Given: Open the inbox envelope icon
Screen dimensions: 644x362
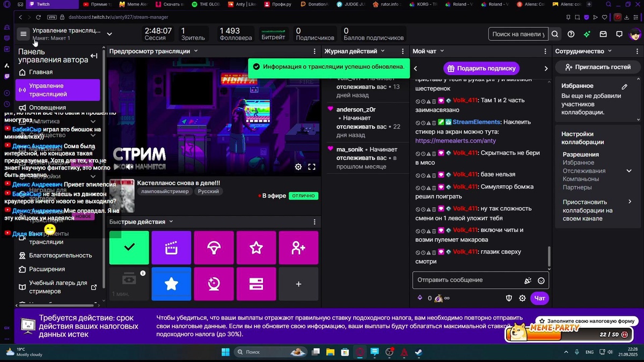Looking at the screenshot, I should 603,34.
